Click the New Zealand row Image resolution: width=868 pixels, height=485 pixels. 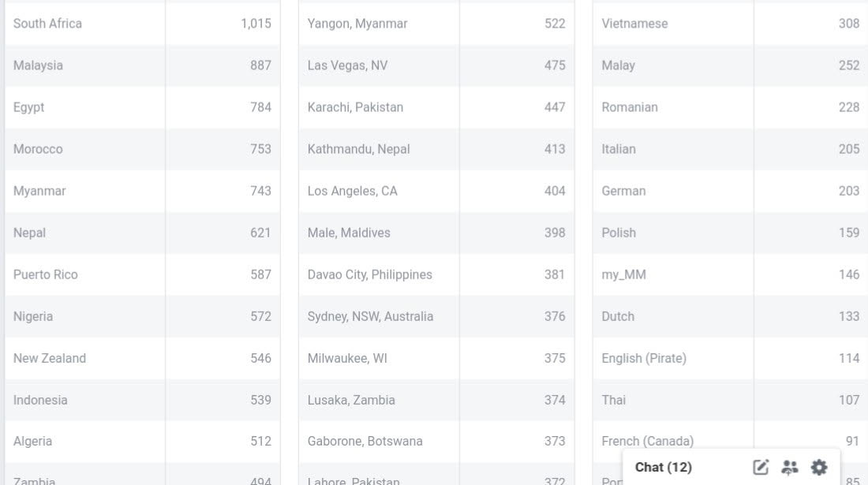pyautogui.click(x=50, y=358)
